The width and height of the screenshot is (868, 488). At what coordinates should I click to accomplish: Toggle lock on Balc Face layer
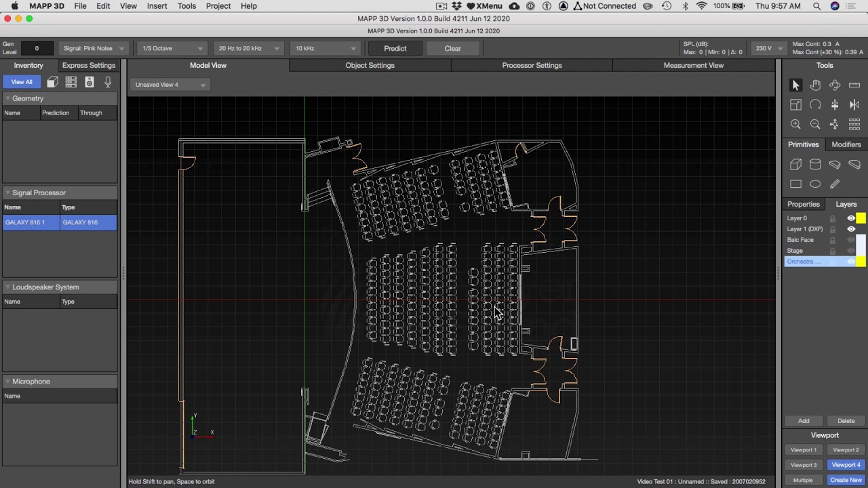[833, 240]
